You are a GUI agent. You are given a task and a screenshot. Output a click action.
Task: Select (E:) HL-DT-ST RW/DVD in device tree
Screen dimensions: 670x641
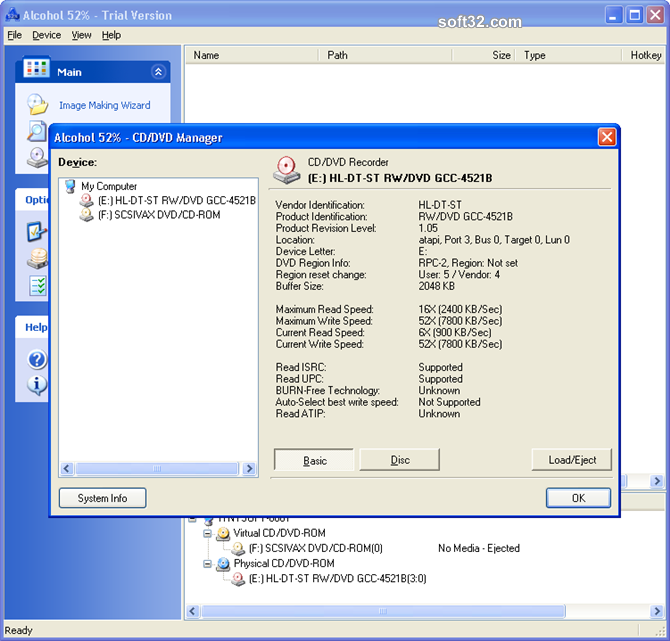(x=176, y=200)
